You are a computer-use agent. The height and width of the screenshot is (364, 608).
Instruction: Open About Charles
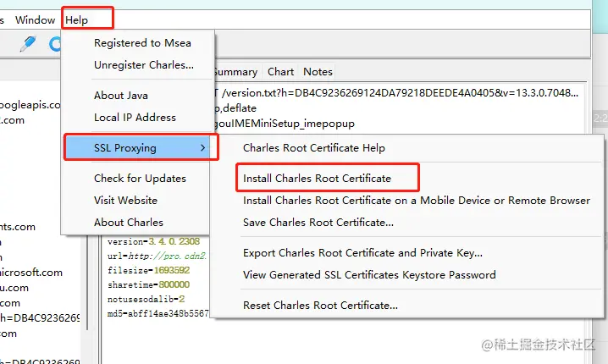click(x=129, y=223)
